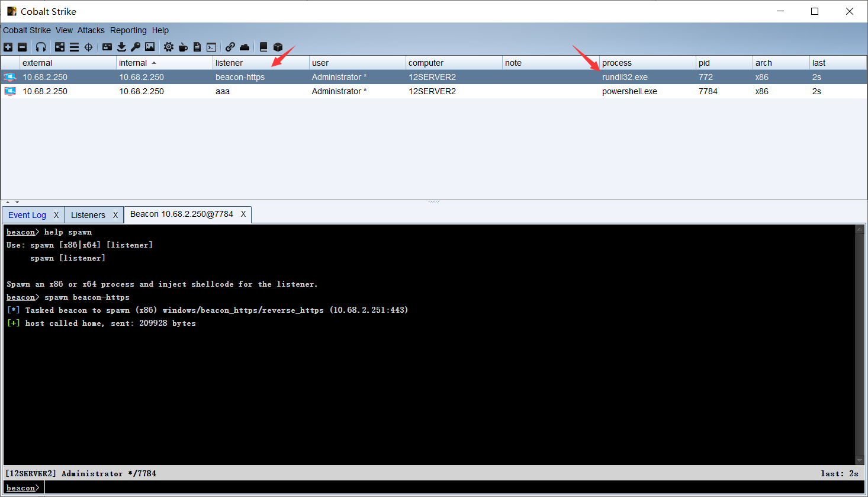Screen dimensions: 868x497
Task: Open the About cube icon
Action: click(x=278, y=47)
